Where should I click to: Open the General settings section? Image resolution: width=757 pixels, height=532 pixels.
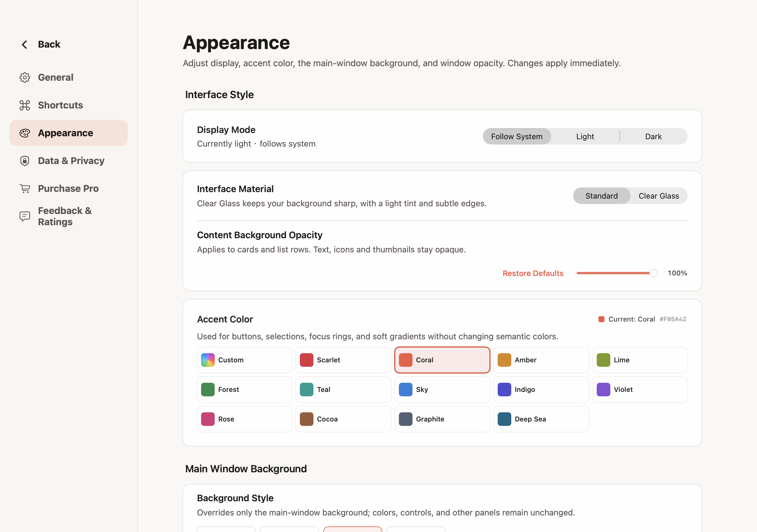(x=69, y=77)
